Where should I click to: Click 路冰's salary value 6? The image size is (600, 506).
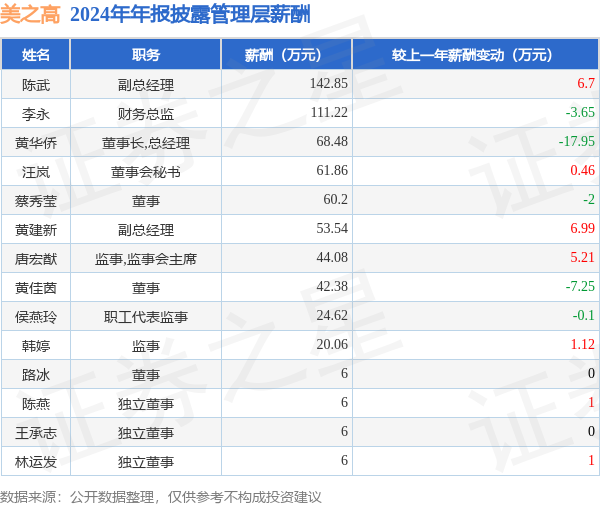tap(344, 373)
